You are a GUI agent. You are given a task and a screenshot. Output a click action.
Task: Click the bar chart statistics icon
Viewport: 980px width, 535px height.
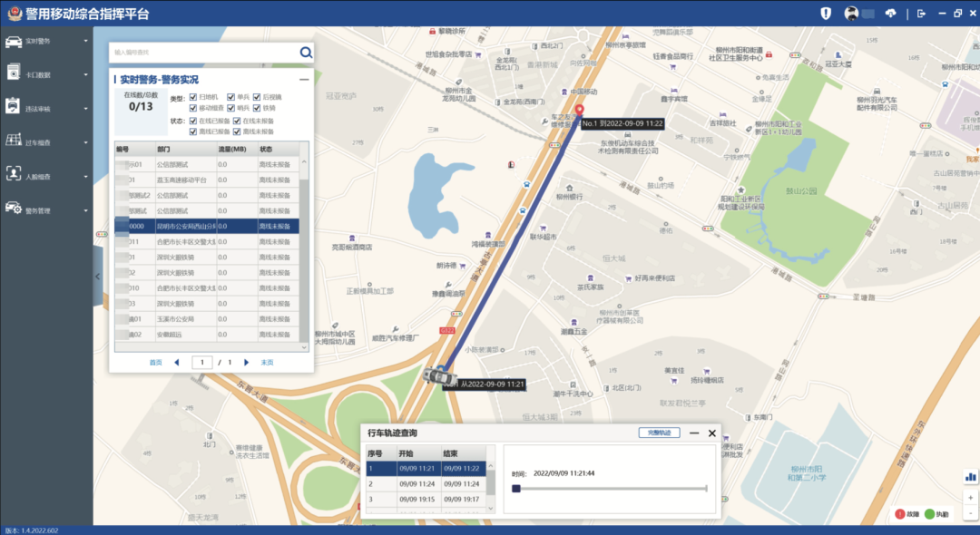(971, 475)
